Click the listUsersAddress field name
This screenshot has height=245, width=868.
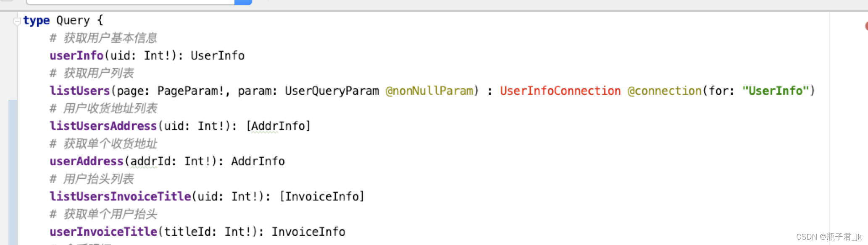(x=103, y=126)
